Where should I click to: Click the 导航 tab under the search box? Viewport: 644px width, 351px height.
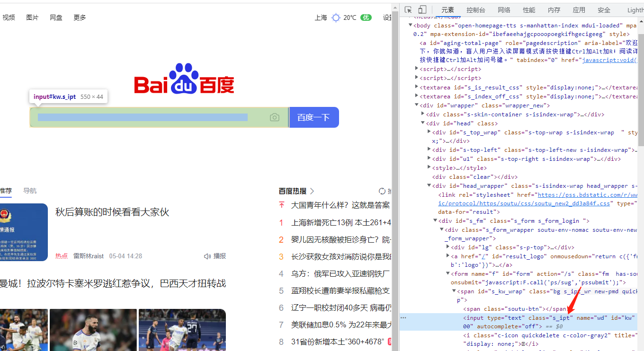(30, 191)
